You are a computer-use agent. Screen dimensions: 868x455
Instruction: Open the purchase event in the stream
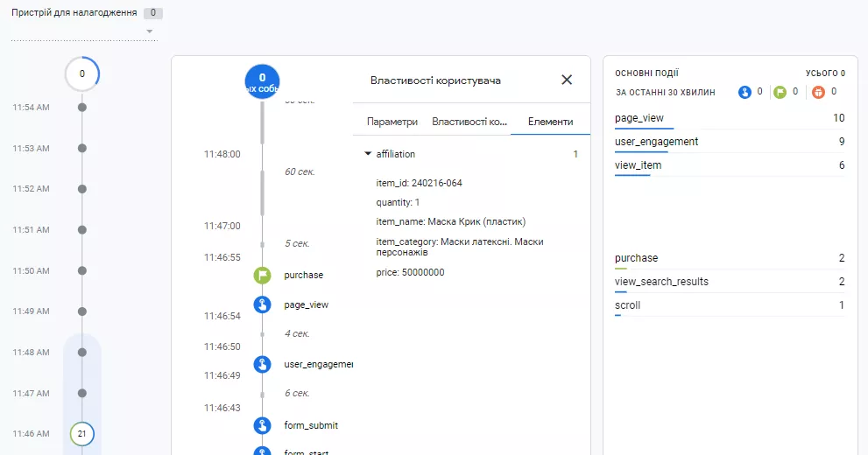(x=303, y=275)
